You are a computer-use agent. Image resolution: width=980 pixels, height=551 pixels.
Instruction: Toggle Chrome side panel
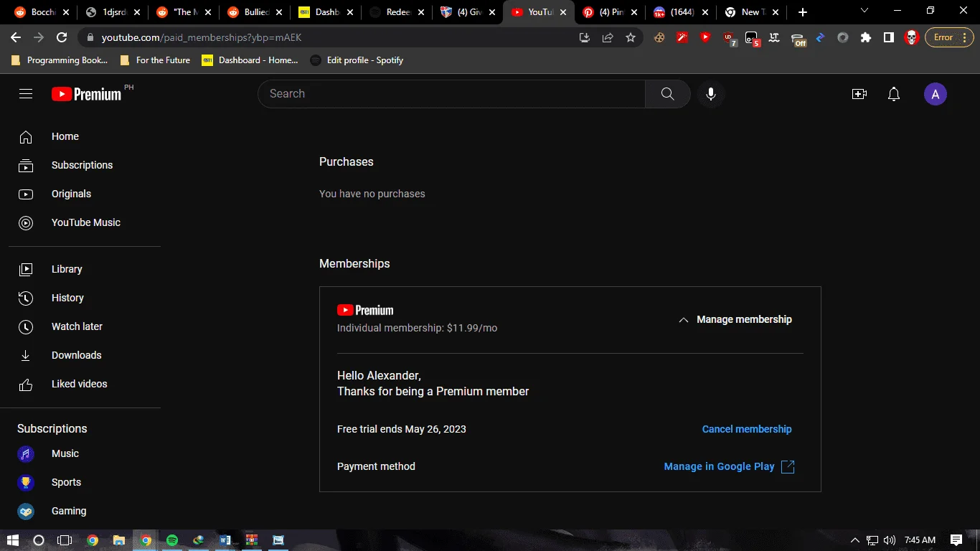[889, 37]
